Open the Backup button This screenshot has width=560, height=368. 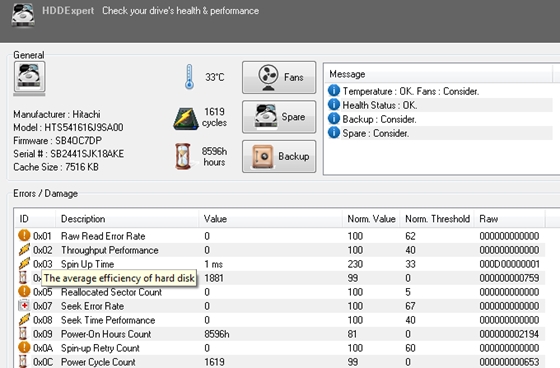[279, 156]
